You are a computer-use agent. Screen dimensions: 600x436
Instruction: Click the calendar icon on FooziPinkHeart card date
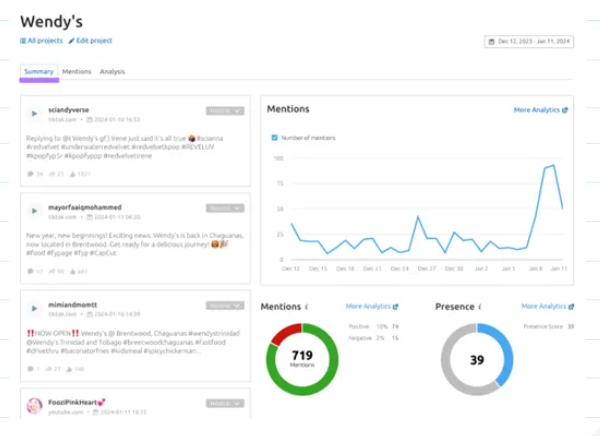[x=96, y=412]
